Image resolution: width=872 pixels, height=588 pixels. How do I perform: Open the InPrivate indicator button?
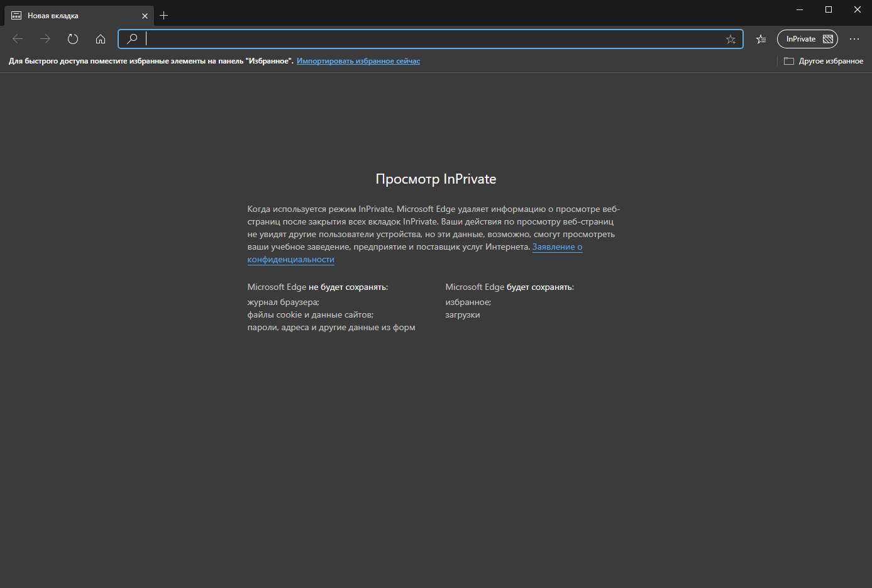807,39
